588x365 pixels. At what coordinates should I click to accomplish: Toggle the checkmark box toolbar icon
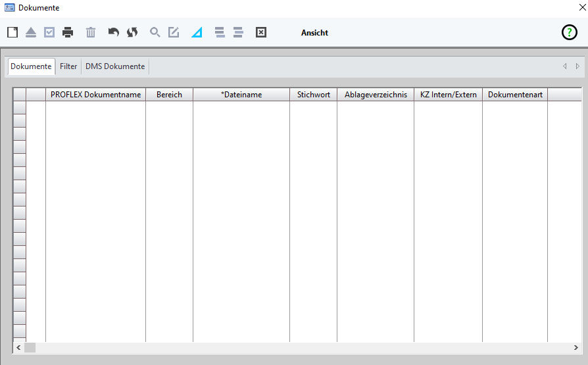[49, 32]
